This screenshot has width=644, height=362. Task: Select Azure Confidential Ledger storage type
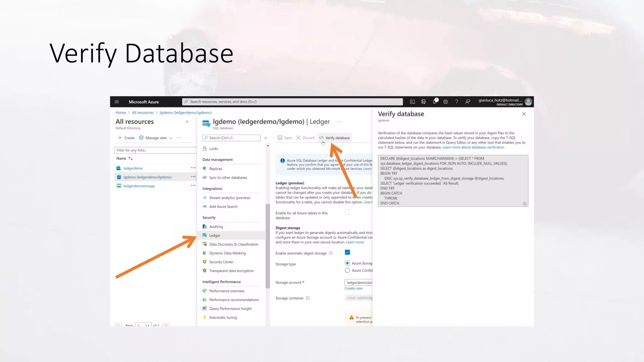pyautogui.click(x=347, y=270)
